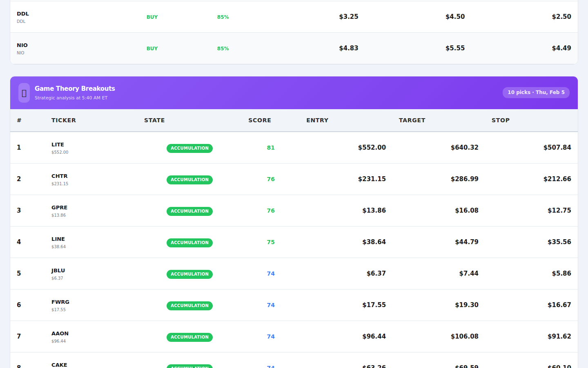This screenshot has width=588, height=368.
Task: Sort by ENTRY column header
Action: click(317, 120)
